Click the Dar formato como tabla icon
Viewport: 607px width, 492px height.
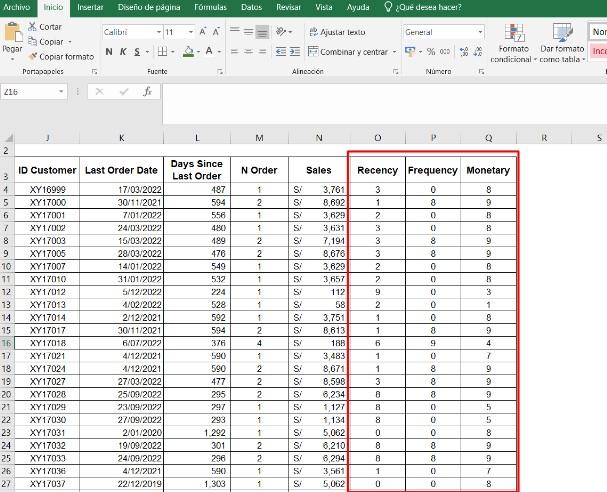tap(560, 32)
